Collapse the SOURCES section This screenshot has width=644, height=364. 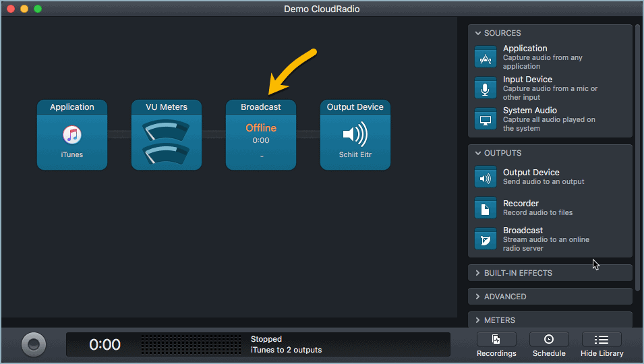[477, 33]
